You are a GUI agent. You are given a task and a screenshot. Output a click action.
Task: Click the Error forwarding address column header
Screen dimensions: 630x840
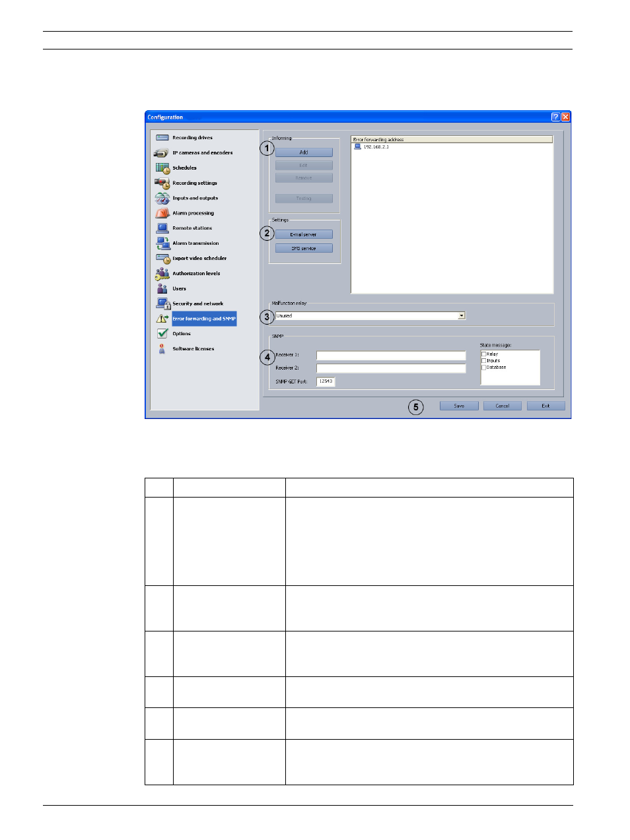452,139
